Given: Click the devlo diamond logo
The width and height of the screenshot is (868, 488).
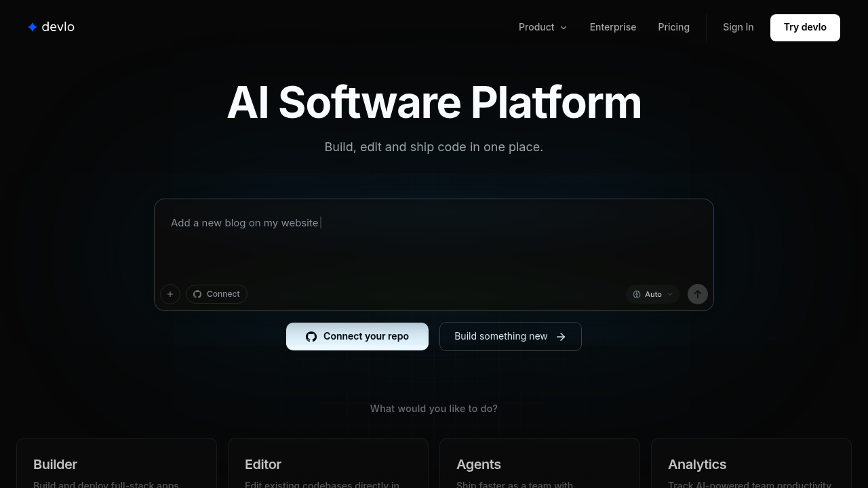Looking at the screenshot, I should 33,26.
